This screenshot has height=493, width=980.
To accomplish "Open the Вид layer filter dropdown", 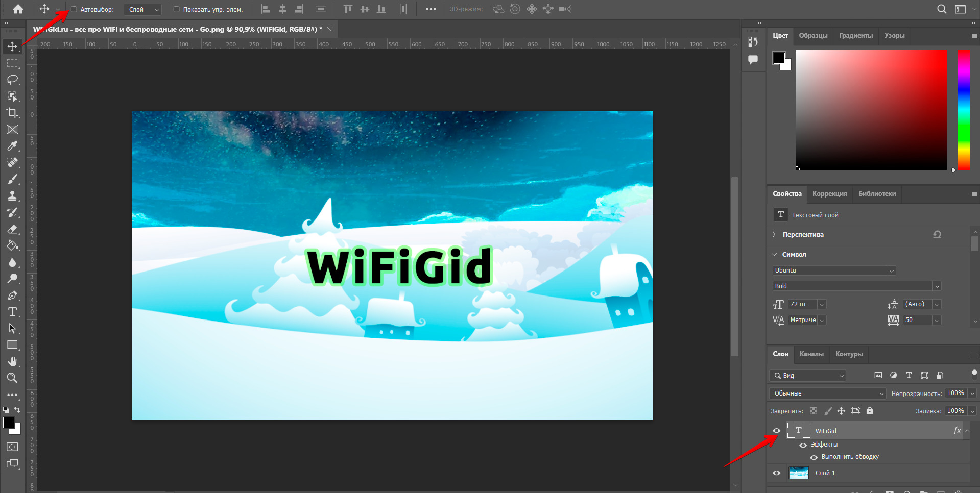I will (807, 376).
